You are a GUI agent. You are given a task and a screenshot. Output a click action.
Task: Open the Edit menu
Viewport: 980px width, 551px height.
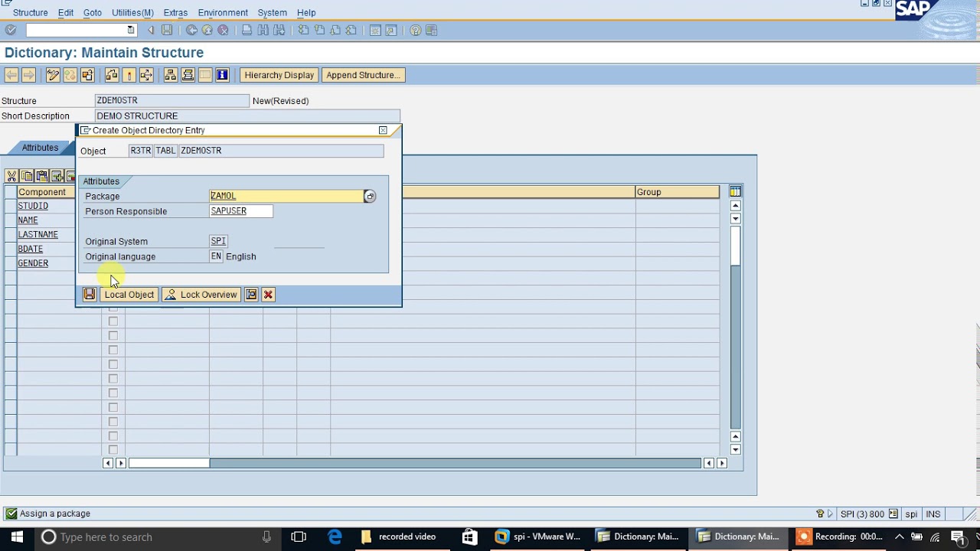pos(66,12)
